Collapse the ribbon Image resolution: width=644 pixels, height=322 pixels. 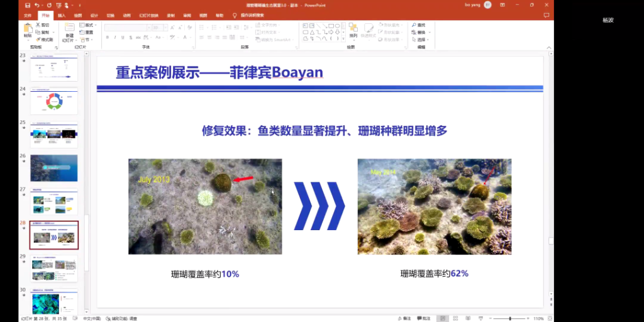point(550,48)
